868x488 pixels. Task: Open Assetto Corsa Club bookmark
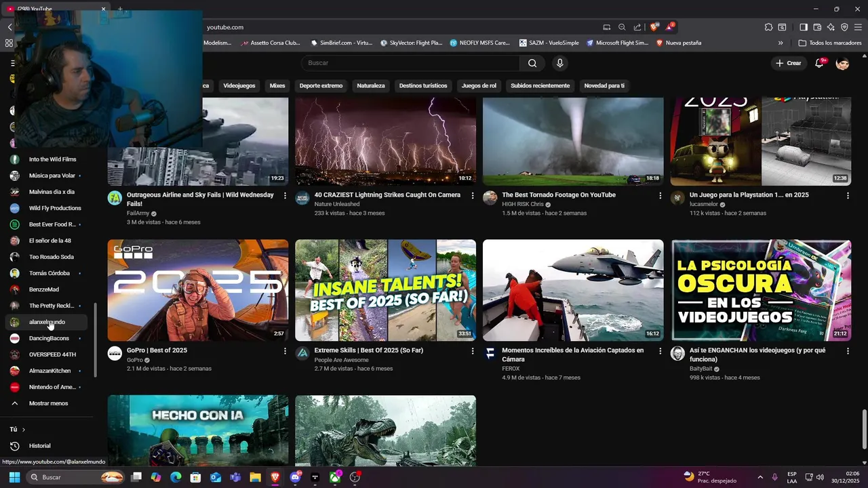tap(270, 43)
